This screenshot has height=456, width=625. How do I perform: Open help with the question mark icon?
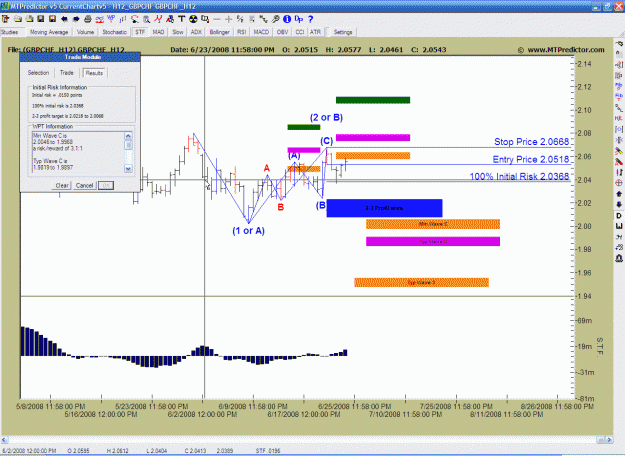point(311,19)
